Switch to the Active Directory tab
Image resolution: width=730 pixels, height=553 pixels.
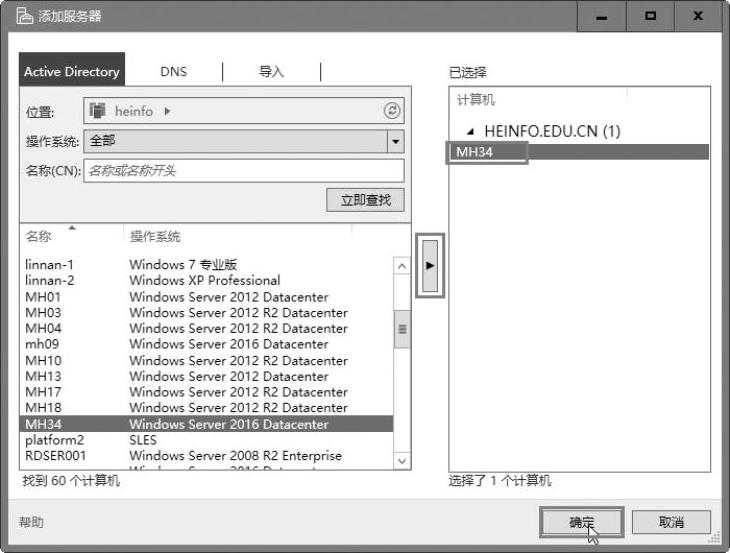click(72, 69)
